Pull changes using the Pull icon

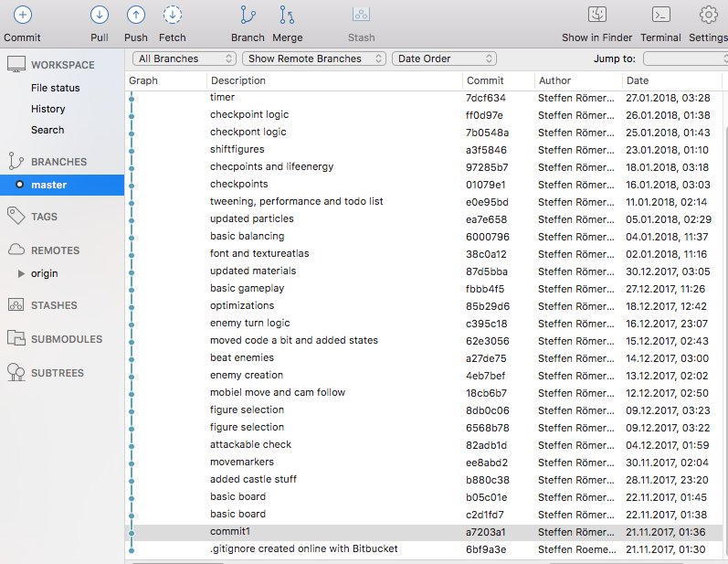tap(99, 15)
